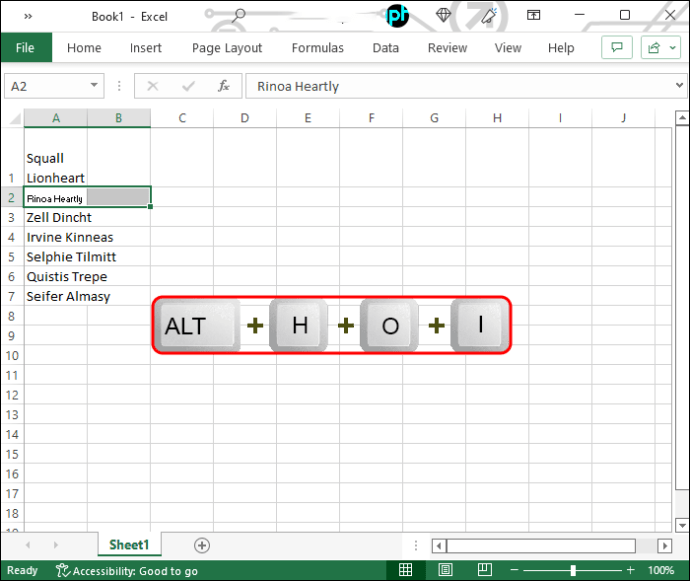Click the zoom slider handle

pyautogui.click(x=573, y=570)
